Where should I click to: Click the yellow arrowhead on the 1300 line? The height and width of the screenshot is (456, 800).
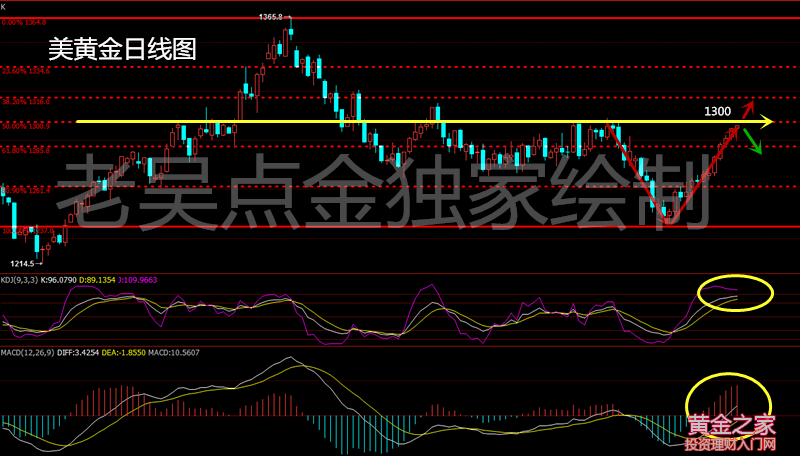point(766,122)
